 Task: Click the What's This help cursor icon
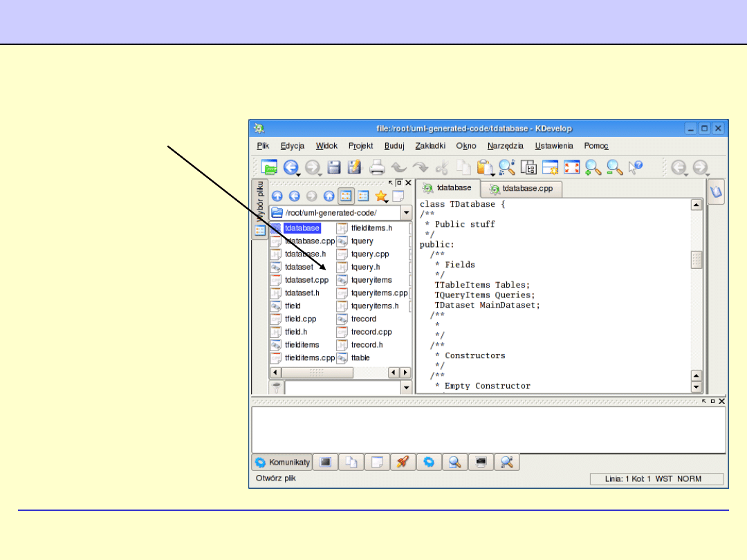[635, 167]
